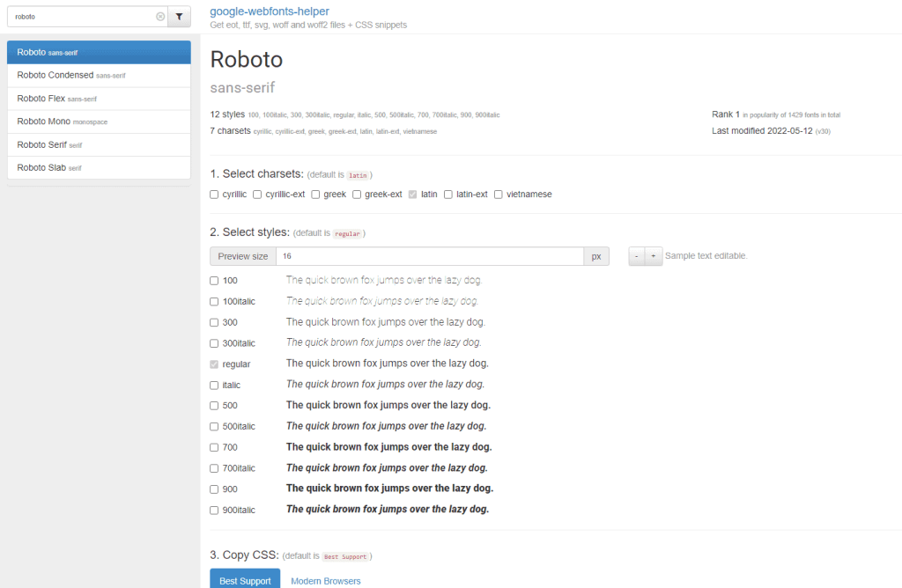
Task: Enable the cyrillic-ext charset checkbox
Action: coord(257,195)
